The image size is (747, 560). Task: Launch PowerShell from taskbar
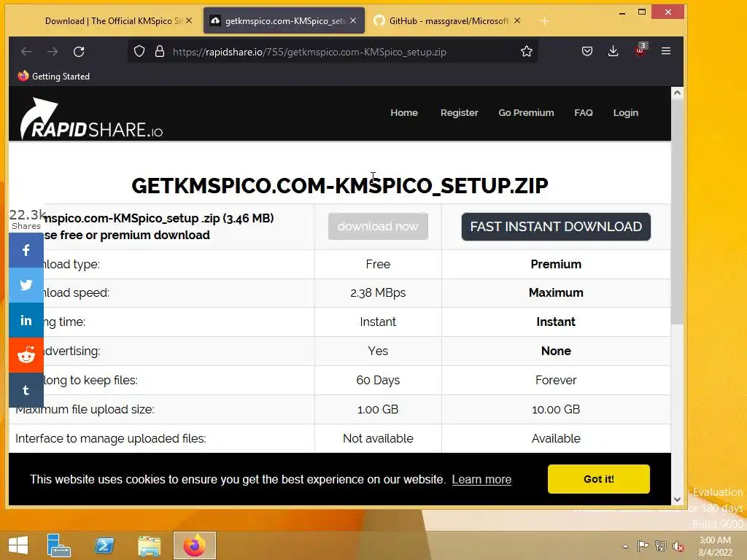(104, 545)
